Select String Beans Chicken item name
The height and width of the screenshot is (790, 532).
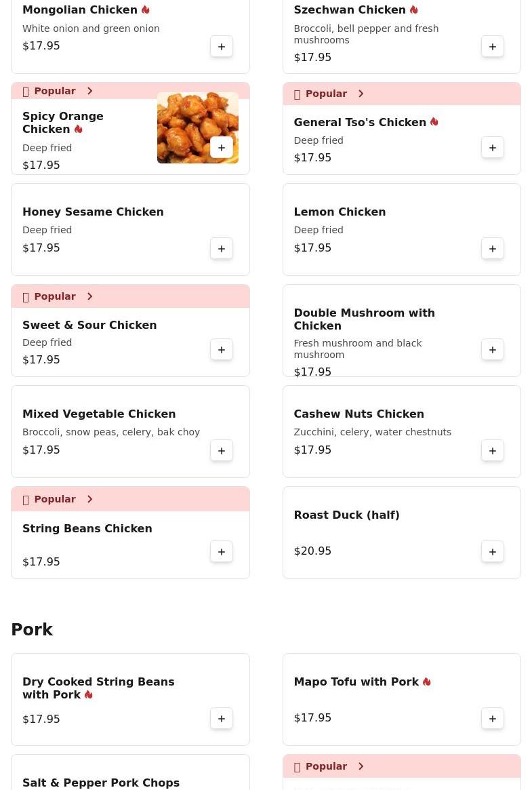pyautogui.click(x=87, y=529)
